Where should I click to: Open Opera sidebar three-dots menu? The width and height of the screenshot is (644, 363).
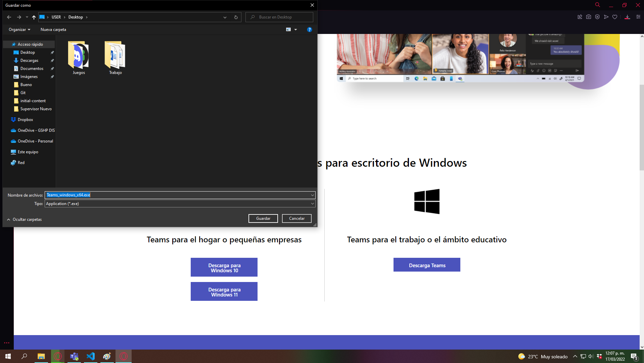pyautogui.click(x=7, y=343)
